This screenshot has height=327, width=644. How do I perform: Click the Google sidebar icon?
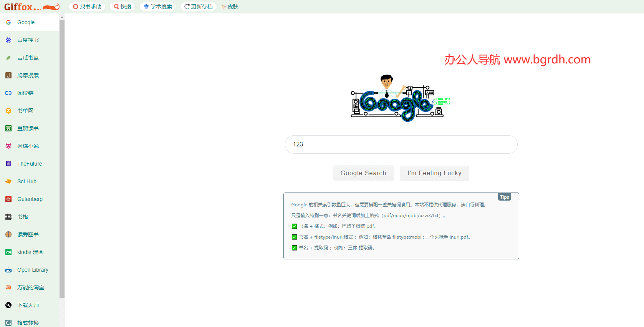pos(8,22)
